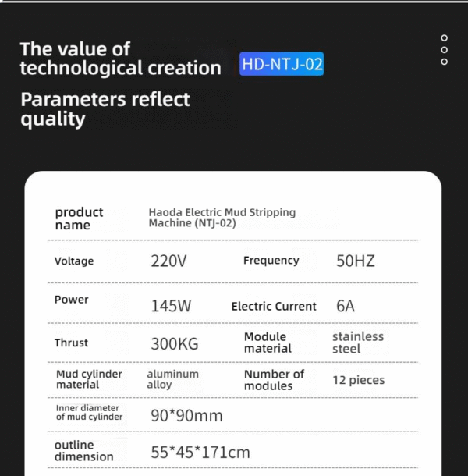Viewport: 468px width, 476px height.
Task: Open the three-circle vertical menu icon
Action: [444, 50]
